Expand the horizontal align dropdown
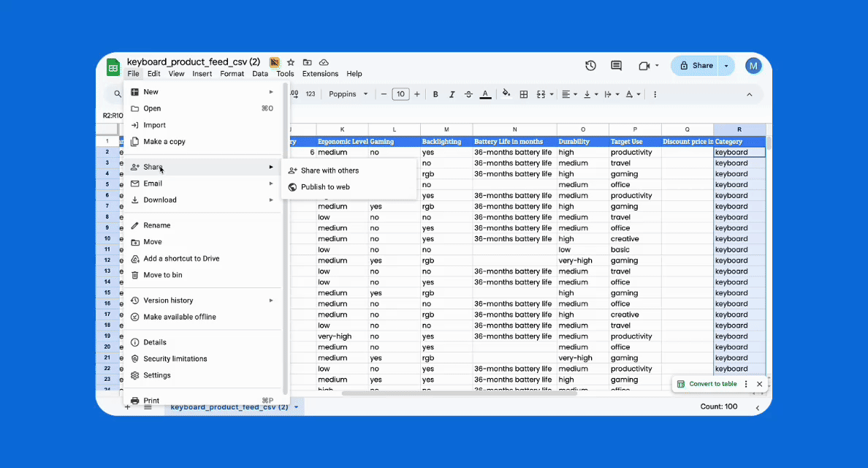 click(x=571, y=94)
